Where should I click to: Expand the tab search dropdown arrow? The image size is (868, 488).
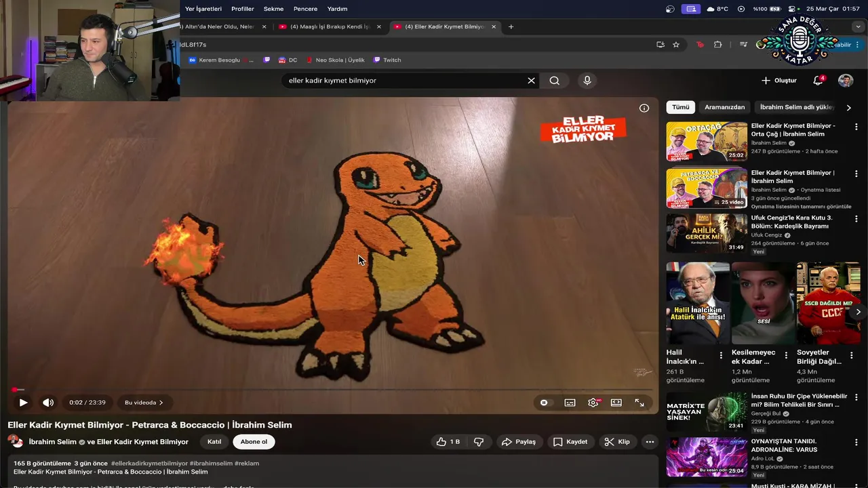(858, 26)
